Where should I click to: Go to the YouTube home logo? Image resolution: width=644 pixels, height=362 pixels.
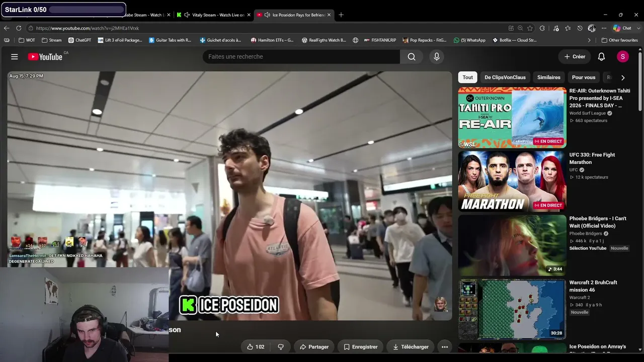[45, 57]
